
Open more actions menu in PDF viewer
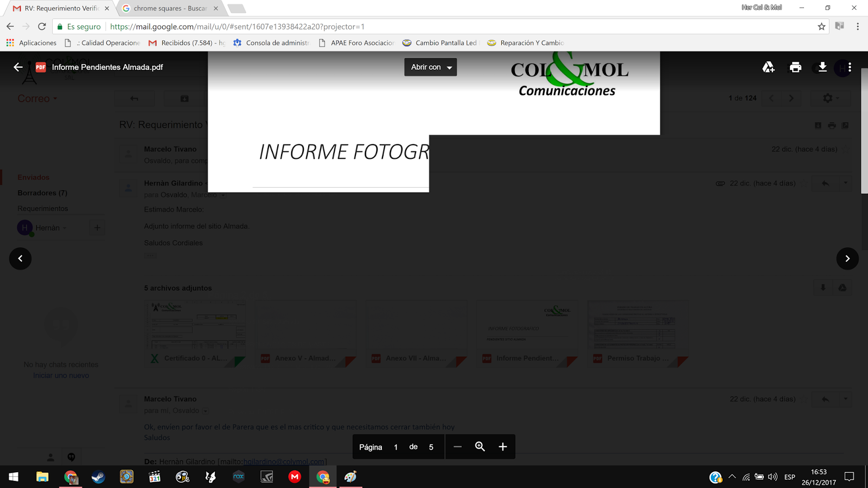point(850,67)
